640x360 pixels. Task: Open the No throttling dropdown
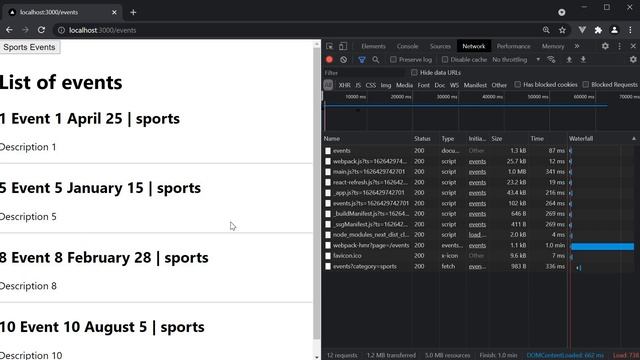coord(516,60)
